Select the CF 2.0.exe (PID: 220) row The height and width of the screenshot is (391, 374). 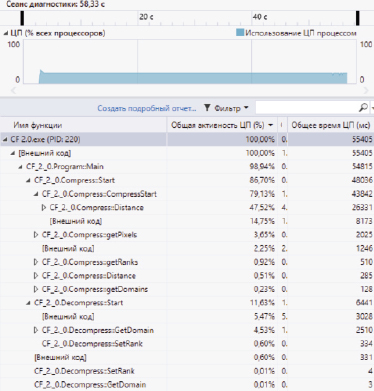(x=187, y=139)
